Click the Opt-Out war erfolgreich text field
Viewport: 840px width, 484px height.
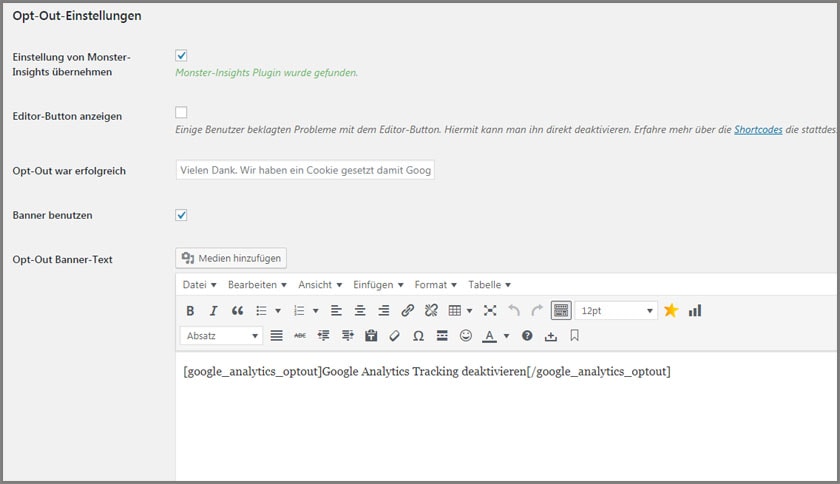pos(305,171)
